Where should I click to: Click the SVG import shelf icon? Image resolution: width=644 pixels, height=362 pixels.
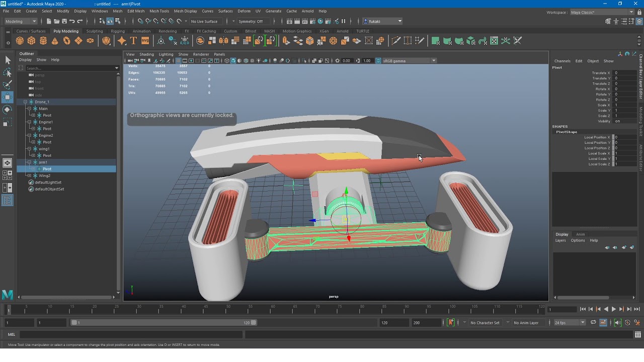pos(145,41)
